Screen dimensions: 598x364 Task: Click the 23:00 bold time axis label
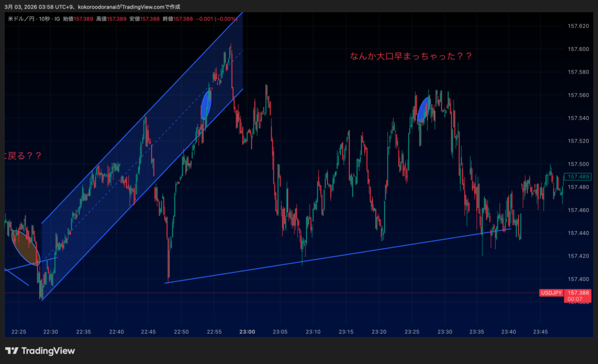click(x=247, y=332)
